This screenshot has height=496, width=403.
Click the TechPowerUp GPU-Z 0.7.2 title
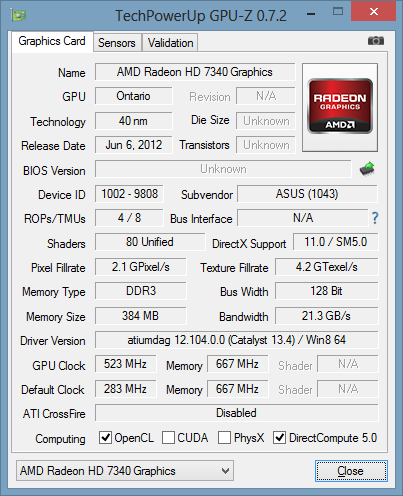coord(201,16)
